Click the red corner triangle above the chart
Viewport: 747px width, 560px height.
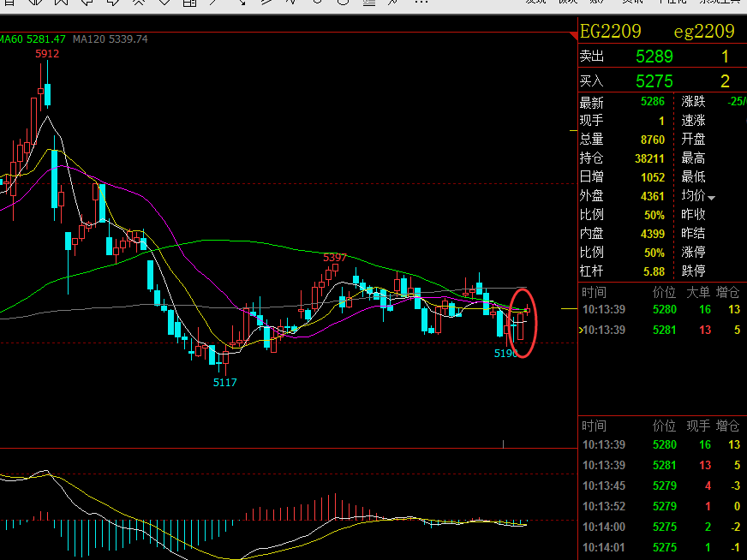coord(574,36)
